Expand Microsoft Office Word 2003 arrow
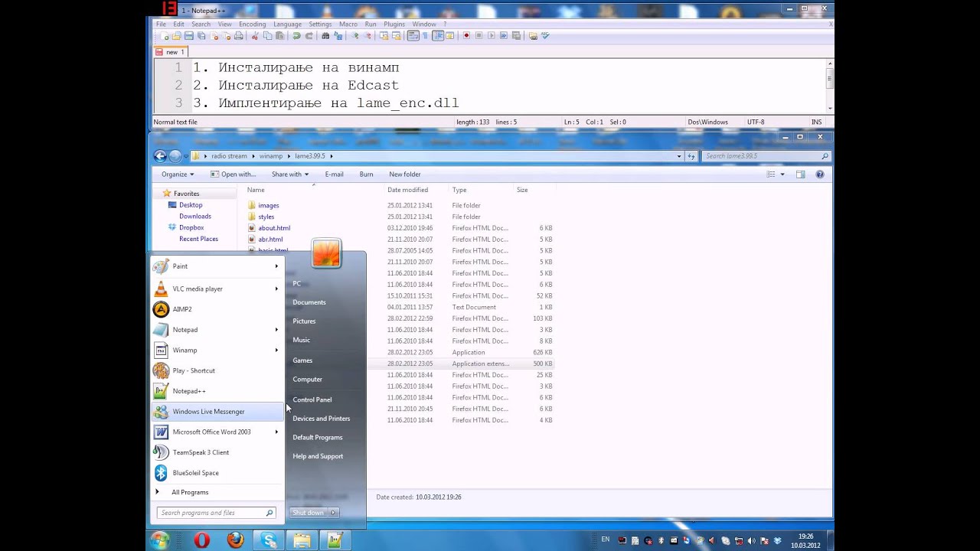Screen dimensions: 980x551 (x=276, y=432)
